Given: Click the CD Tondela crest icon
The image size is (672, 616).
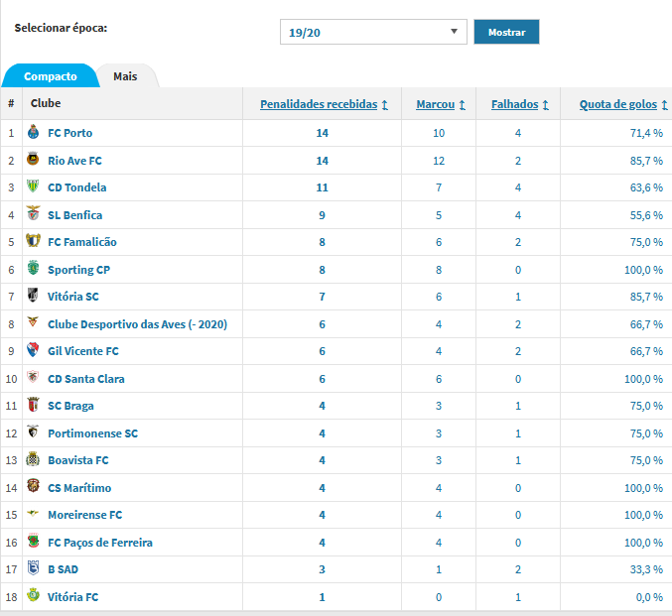Looking at the screenshot, I should point(33,185).
